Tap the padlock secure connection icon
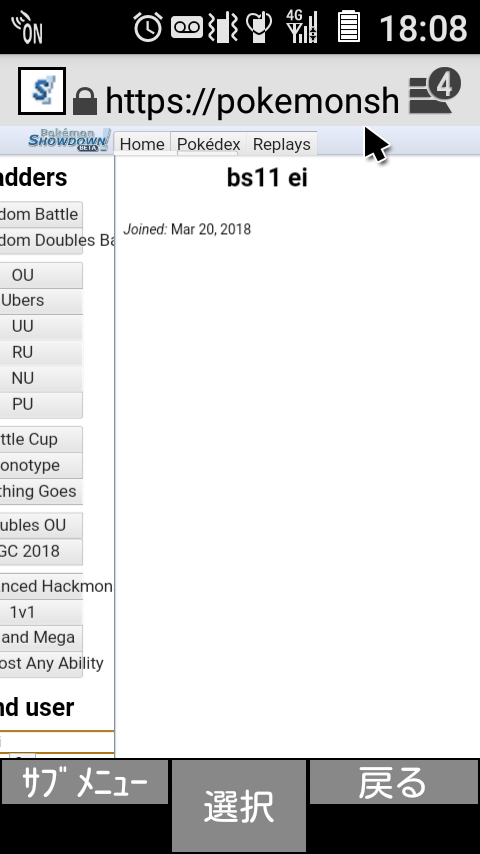This screenshot has width=480, height=854. coord(85,101)
